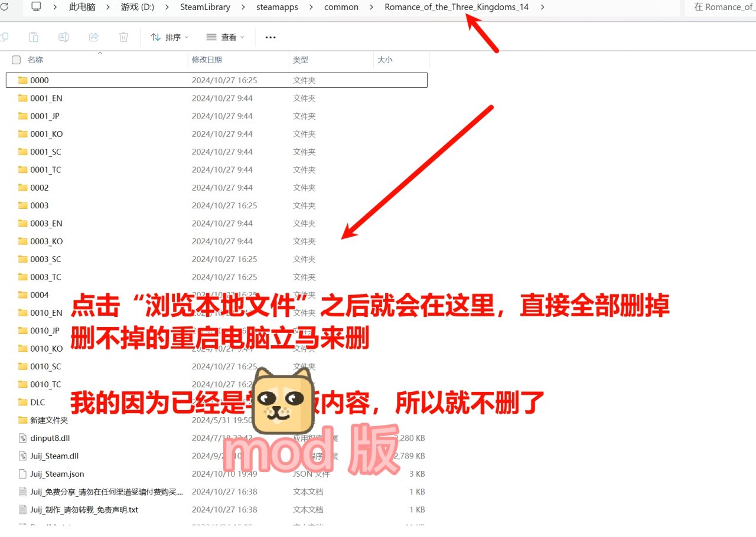The image size is (756, 537).
Task: Click the 2024/5/31 date of 新建文件夹
Action: click(x=222, y=420)
